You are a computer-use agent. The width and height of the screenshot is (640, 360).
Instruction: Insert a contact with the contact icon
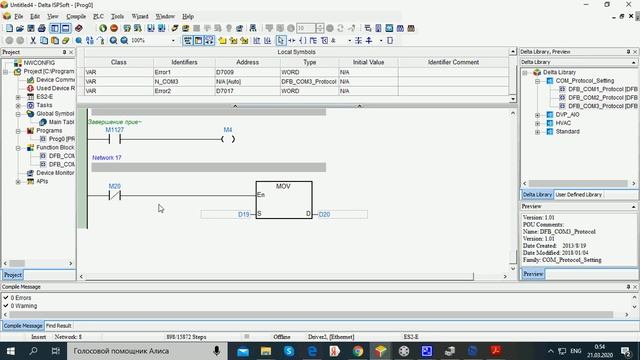click(x=292, y=40)
